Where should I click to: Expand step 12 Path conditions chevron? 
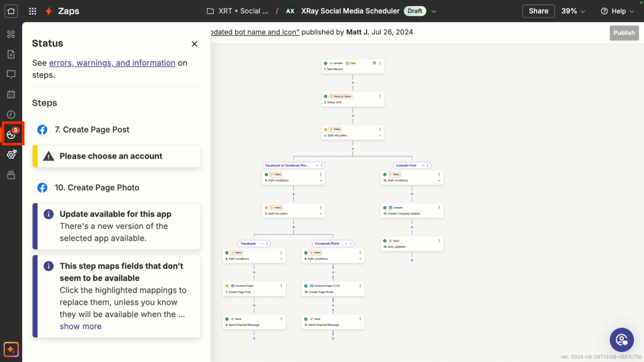click(x=439, y=181)
